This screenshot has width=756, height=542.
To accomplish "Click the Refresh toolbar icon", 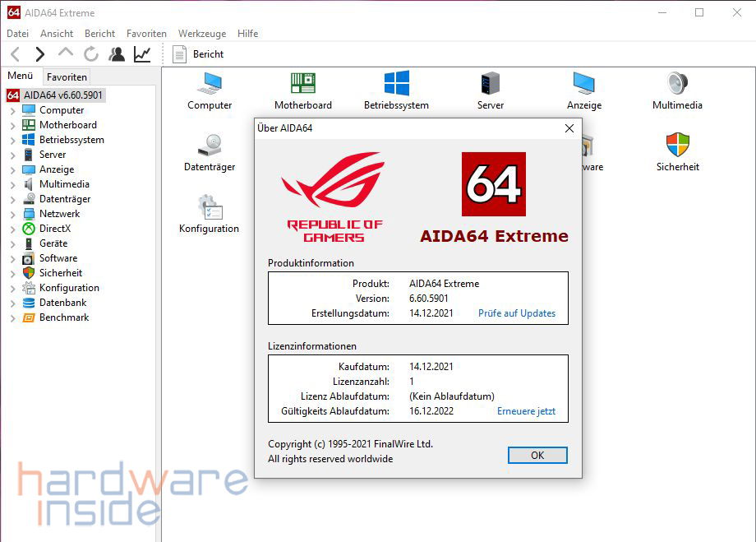I will coord(91,54).
